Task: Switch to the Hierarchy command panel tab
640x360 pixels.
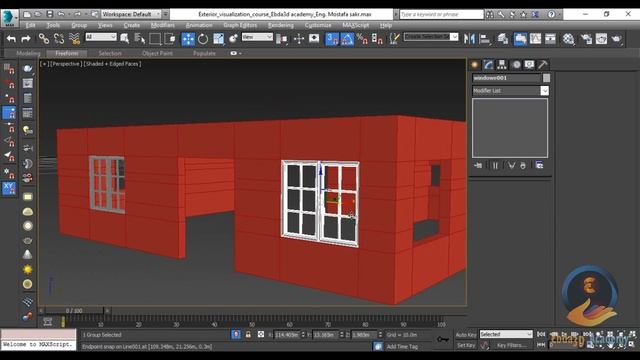Action: (x=502, y=64)
